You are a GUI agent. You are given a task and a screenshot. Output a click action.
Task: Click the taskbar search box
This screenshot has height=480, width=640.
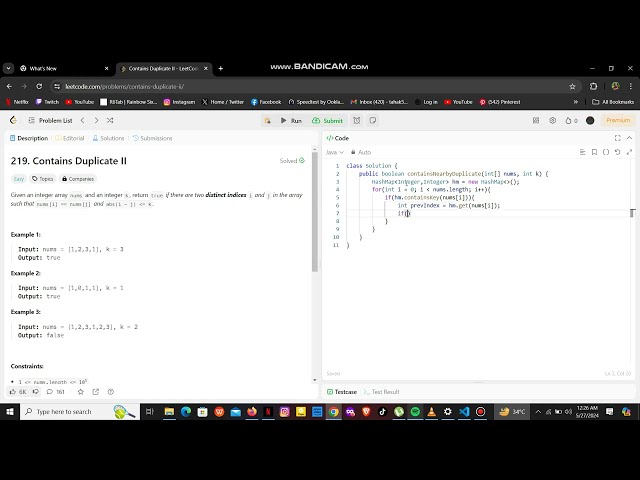(x=80, y=412)
